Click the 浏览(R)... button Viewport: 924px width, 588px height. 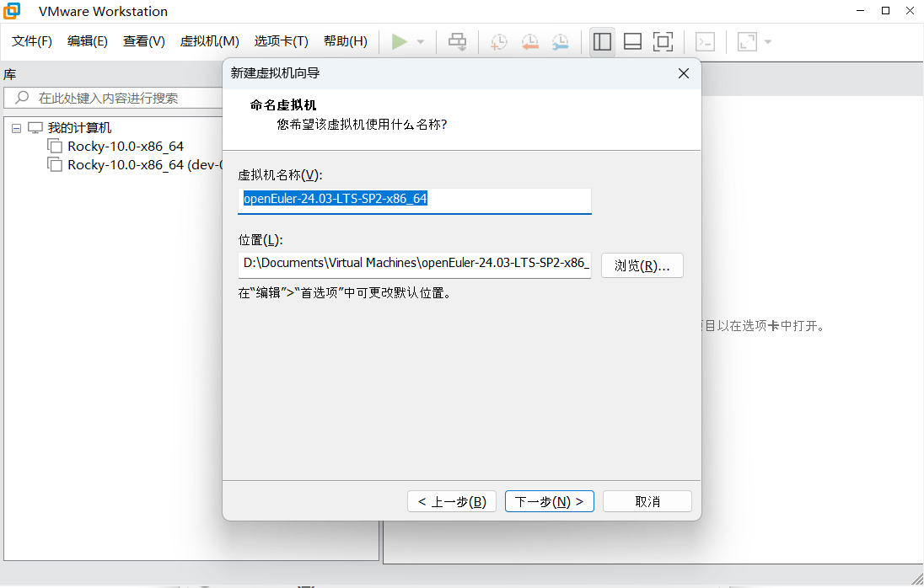pyautogui.click(x=642, y=265)
